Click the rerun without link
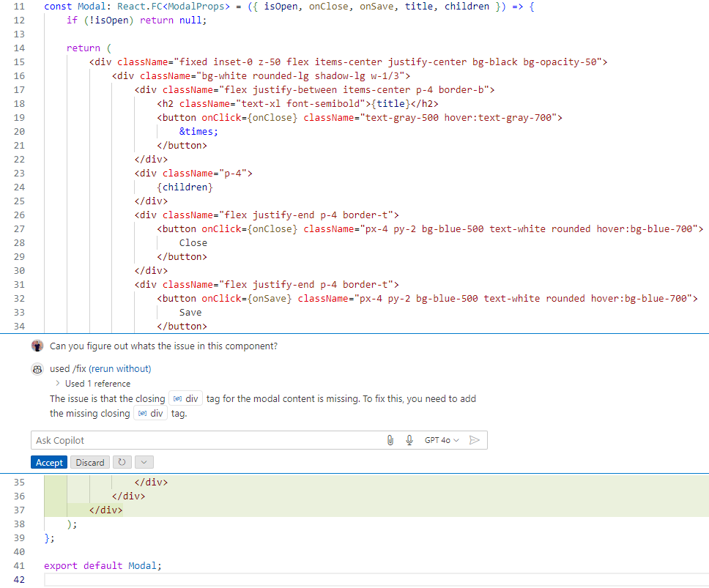Screen dimensions: 709x588 120,369
